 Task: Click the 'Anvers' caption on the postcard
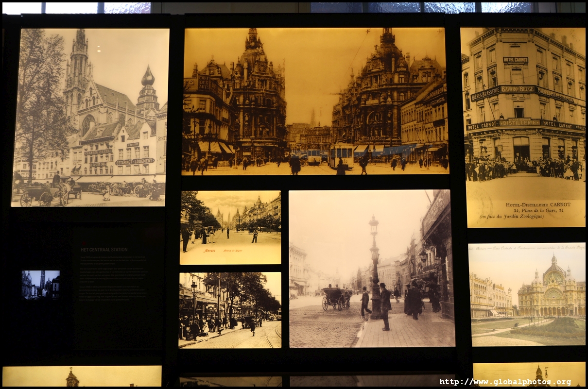[x=209, y=251]
